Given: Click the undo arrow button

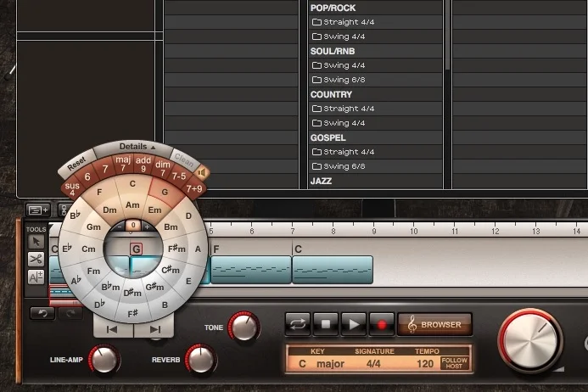Looking at the screenshot, I should pyautogui.click(x=42, y=313).
